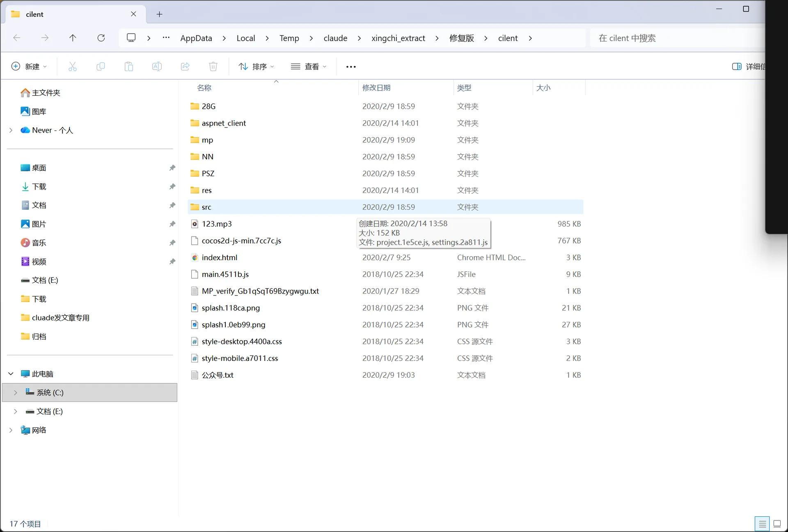The height and width of the screenshot is (532, 788).
Task: Open a new tab with plus button
Action: pos(160,14)
